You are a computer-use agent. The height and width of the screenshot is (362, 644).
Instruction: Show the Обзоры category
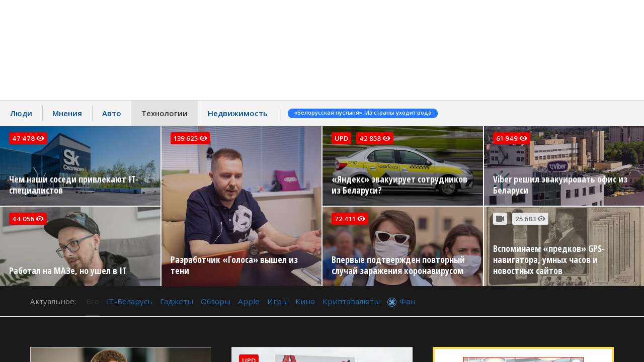[215, 302]
